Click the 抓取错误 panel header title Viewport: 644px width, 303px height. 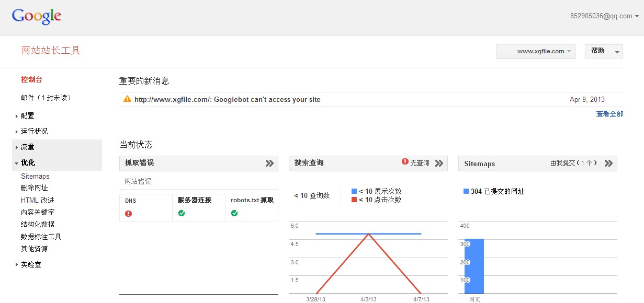140,163
